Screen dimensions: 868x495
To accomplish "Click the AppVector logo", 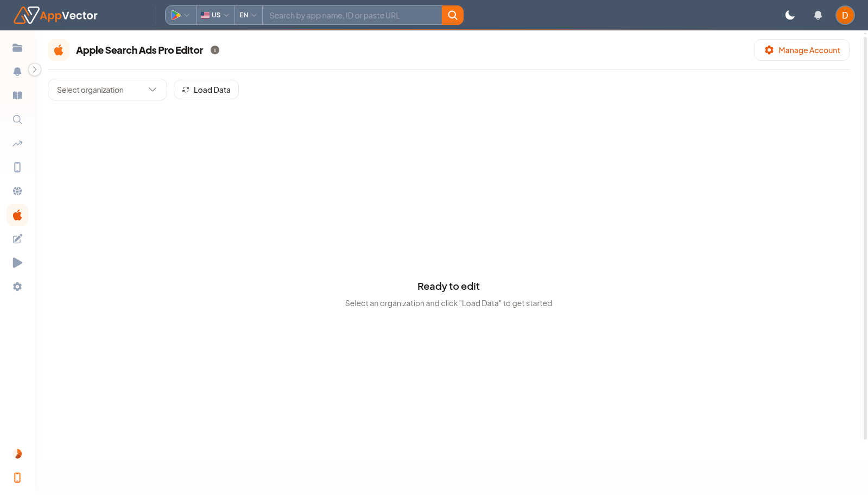I will coord(55,15).
